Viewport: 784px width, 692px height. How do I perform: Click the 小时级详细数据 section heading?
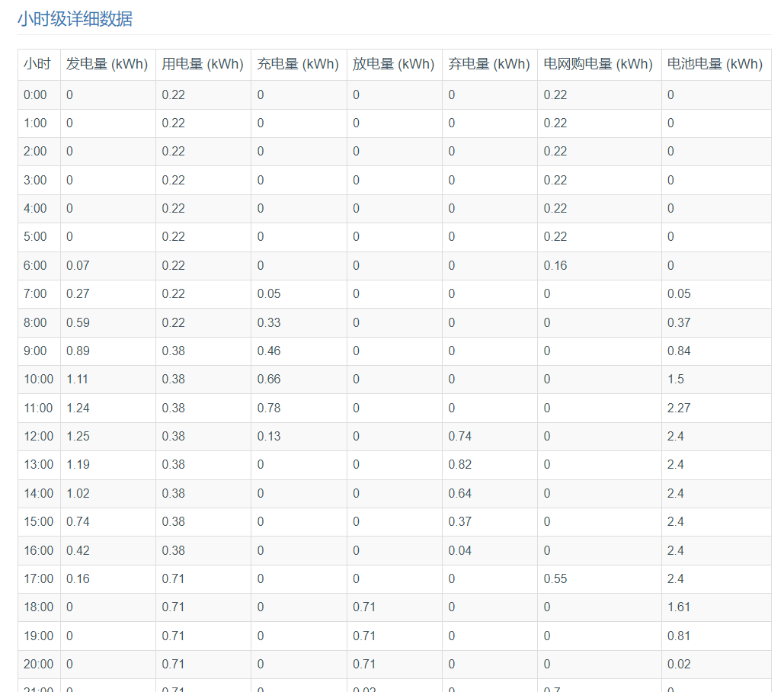tap(75, 19)
